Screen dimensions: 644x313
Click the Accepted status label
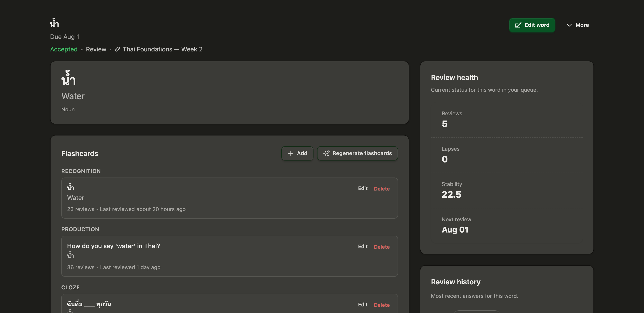(x=64, y=49)
